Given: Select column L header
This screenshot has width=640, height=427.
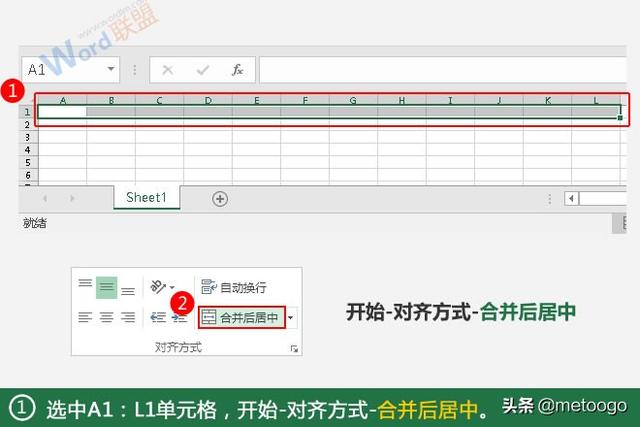Looking at the screenshot, I should [596, 100].
